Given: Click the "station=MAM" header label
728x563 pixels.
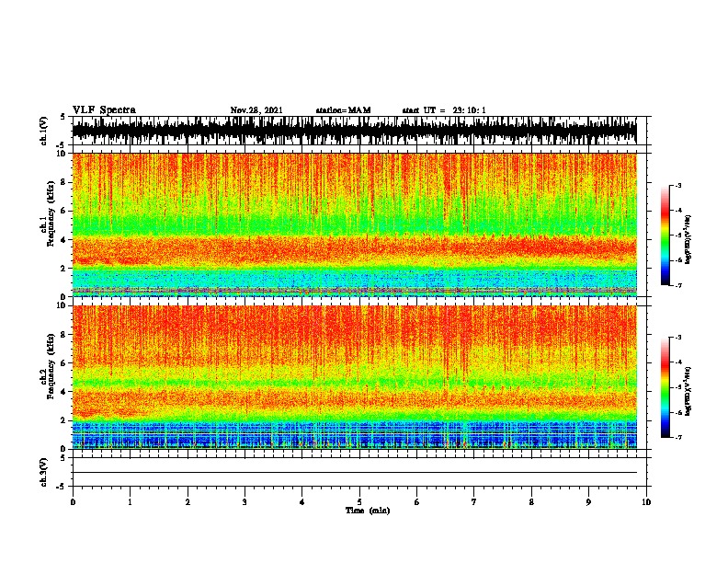Looking at the screenshot, I should pyautogui.click(x=343, y=110).
